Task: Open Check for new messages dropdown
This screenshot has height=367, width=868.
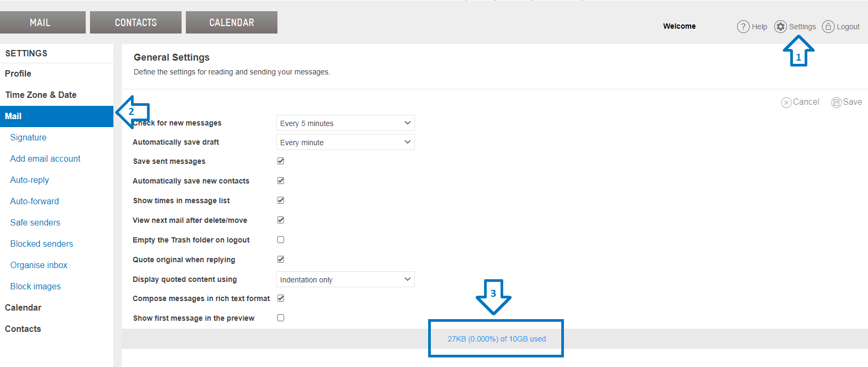Action: [345, 123]
